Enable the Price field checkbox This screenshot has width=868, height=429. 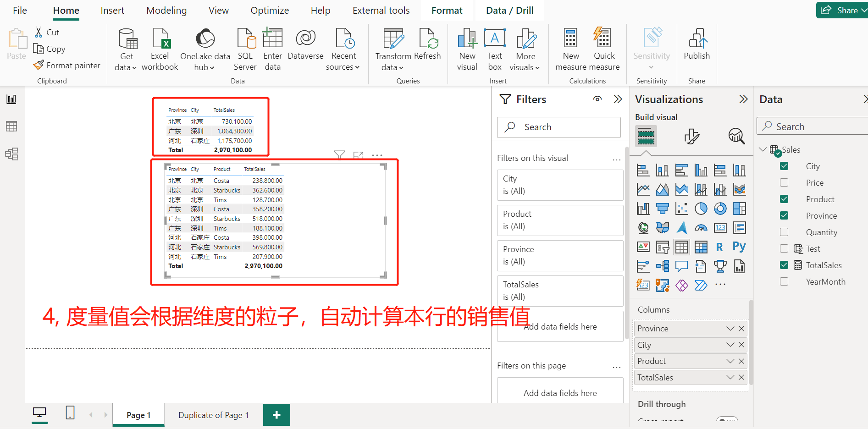click(784, 182)
